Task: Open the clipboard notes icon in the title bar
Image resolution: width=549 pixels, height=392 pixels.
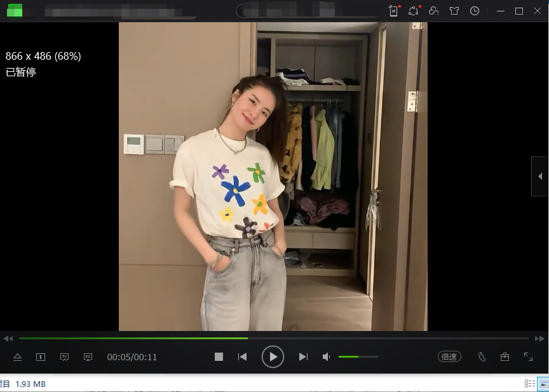Action: tap(393, 11)
